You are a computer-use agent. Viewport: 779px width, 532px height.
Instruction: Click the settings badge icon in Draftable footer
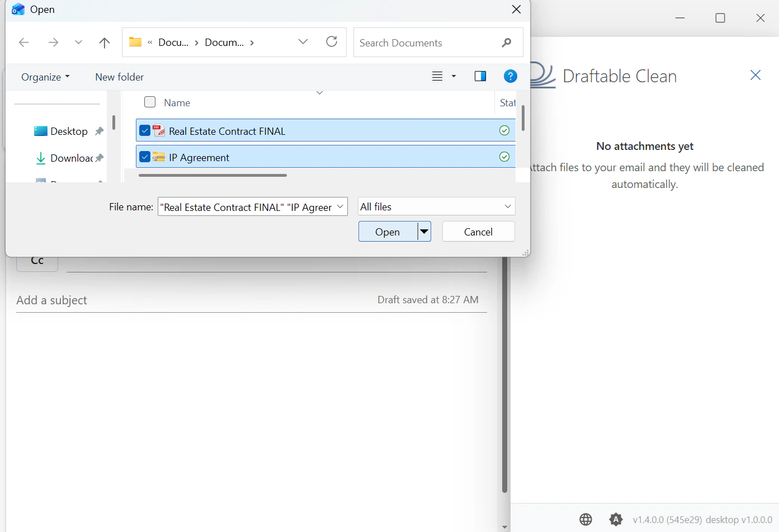[x=616, y=520]
